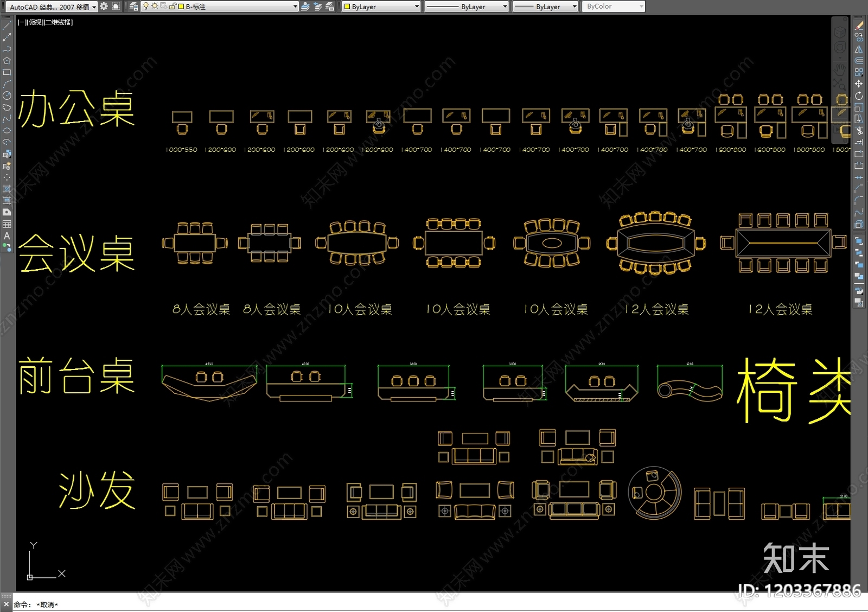The image size is (868, 612).
Task: Select the Mirror tool
Action: click(x=859, y=49)
